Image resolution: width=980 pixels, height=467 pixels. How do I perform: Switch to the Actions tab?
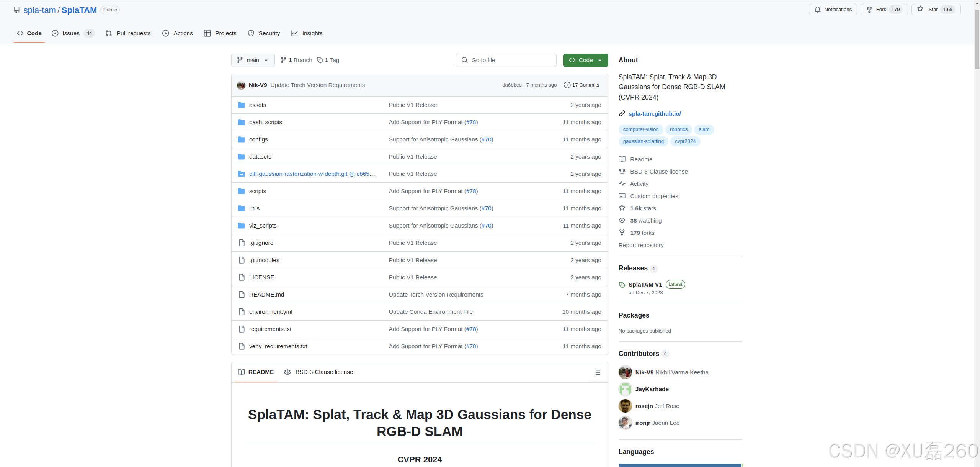[x=177, y=33]
